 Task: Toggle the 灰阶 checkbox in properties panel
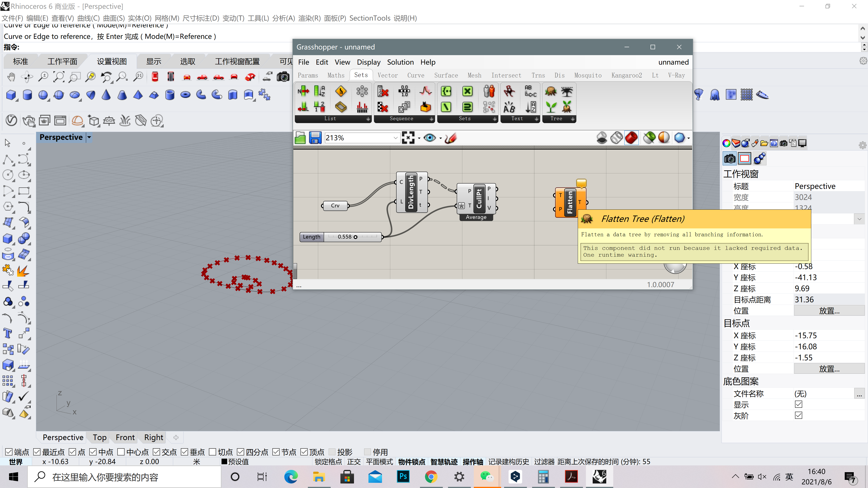pyautogui.click(x=799, y=415)
